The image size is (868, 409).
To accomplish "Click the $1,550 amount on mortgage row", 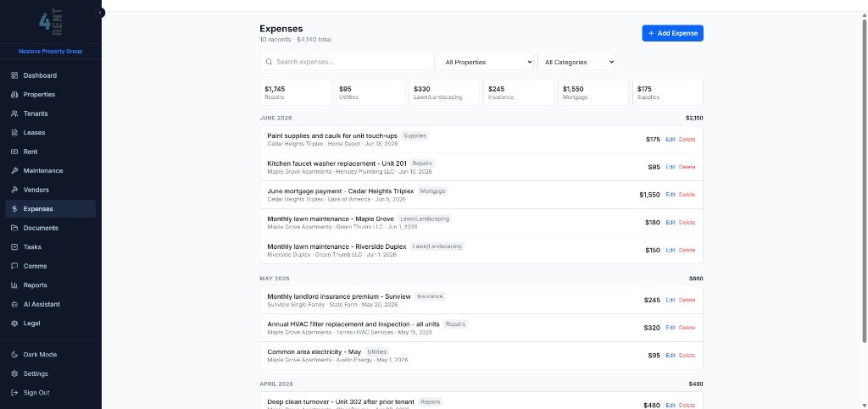I will 649,195.
